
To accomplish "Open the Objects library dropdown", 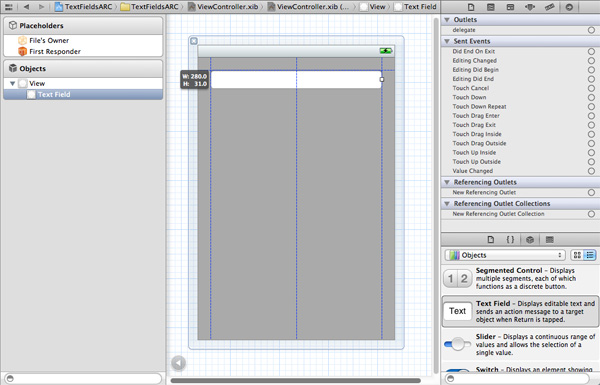I will (505, 255).
